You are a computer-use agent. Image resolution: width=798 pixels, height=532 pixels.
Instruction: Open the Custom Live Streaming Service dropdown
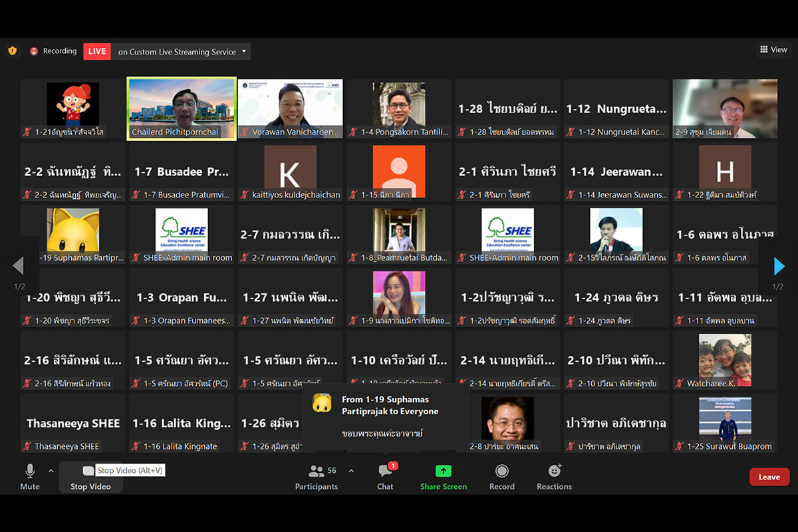point(245,51)
